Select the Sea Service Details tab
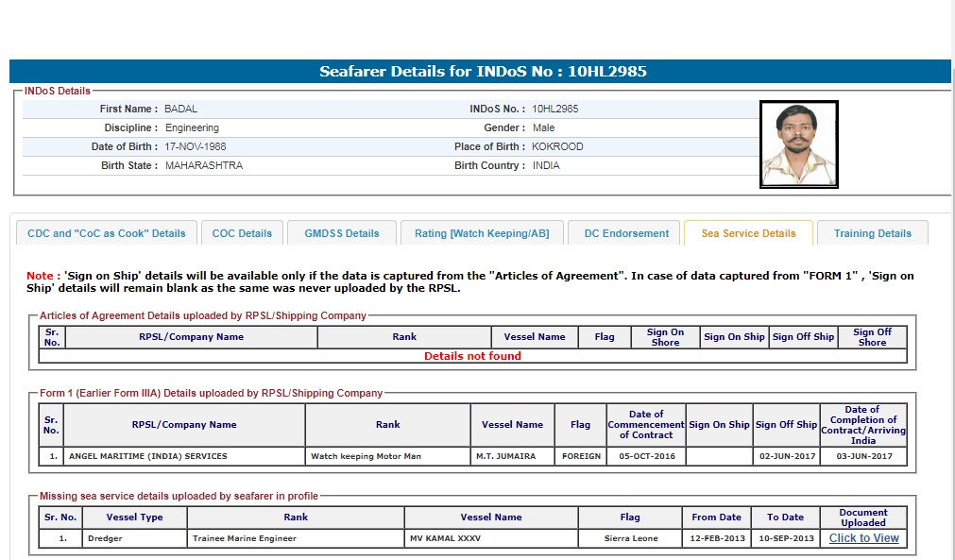Image resolution: width=955 pixels, height=560 pixels. pyautogui.click(x=748, y=233)
